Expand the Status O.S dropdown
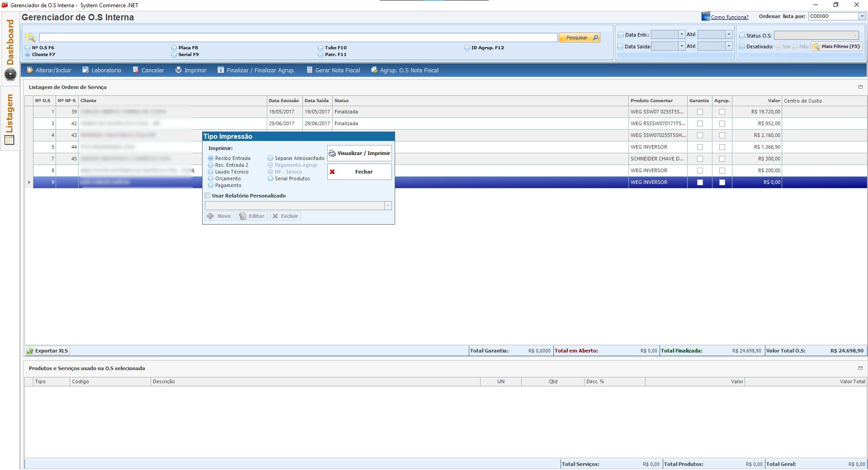The image size is (868, 470). (855, 35)
